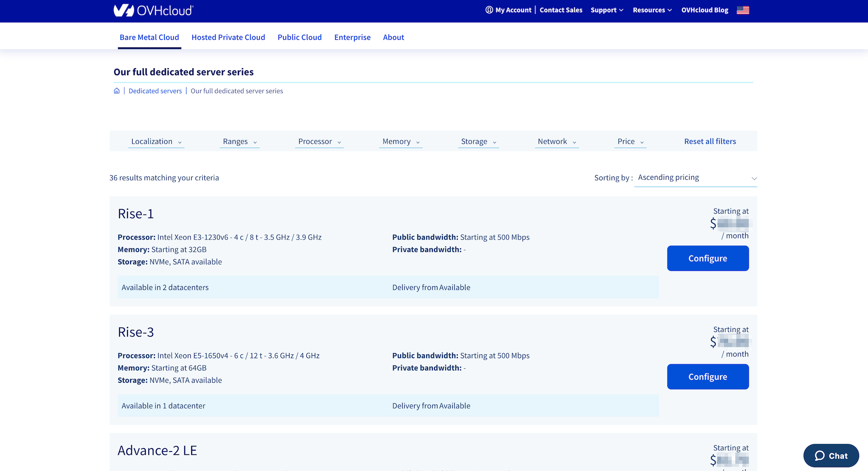The height and width of the screenshot is (471, 868).
Task: Expand the Ranges filter
Action: (239, 142)
